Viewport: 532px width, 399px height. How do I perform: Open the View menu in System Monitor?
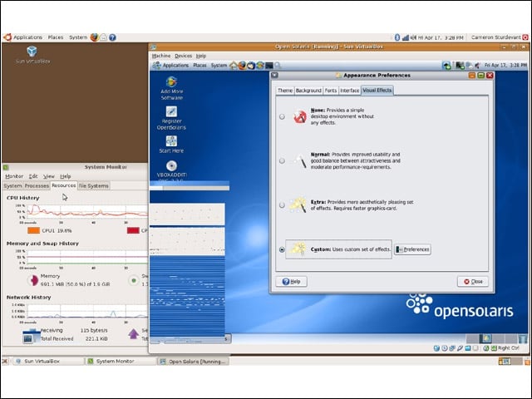49,176
